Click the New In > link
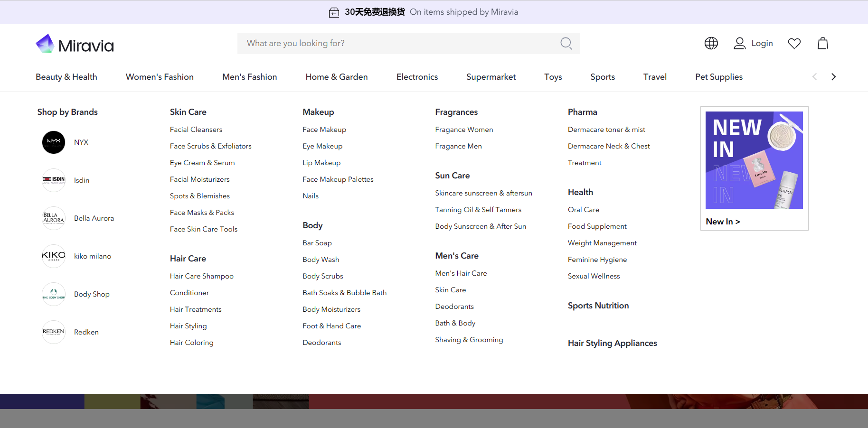This screenshot has width=868, height=428. click(x=723, y=222)
